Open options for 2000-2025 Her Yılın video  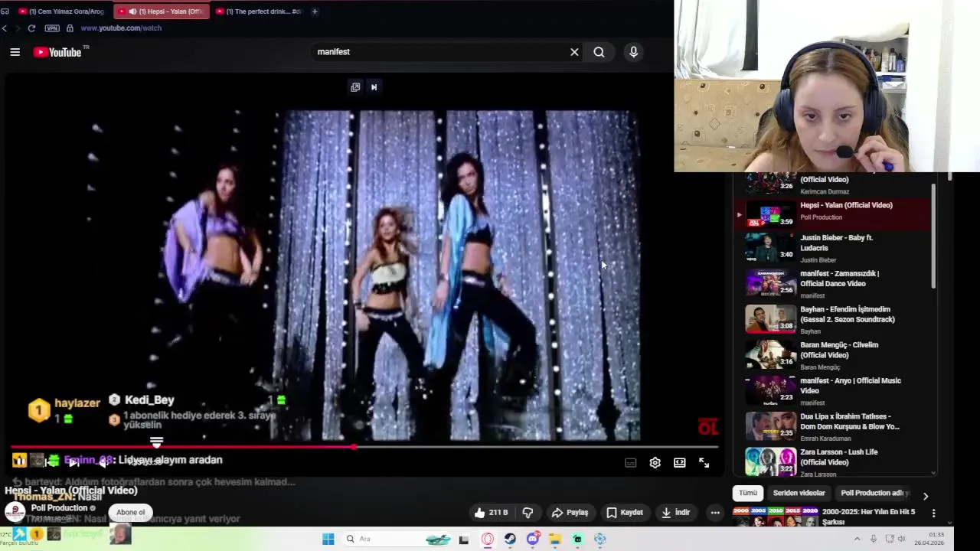point(933,513)
